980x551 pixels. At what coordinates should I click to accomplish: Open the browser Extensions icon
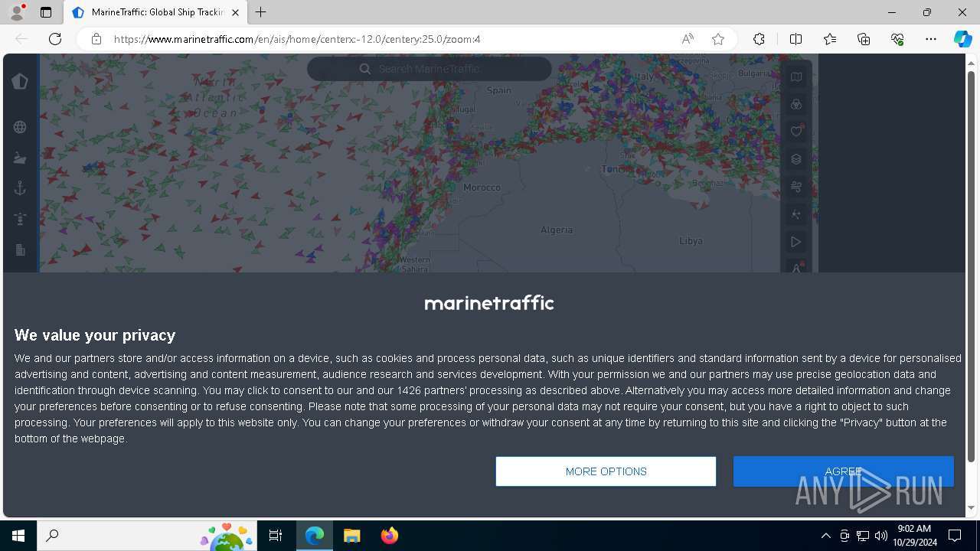759,39
